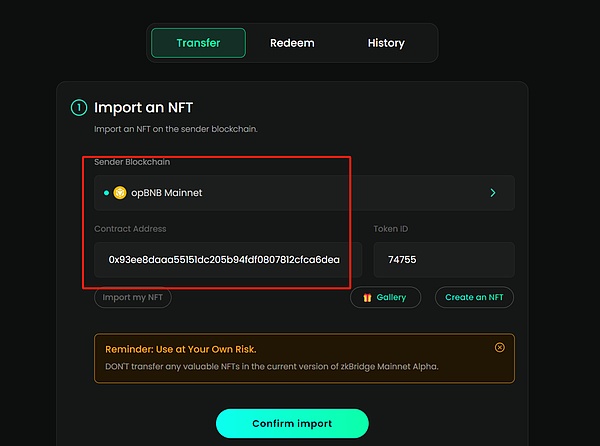Open the opBNB Mainnet blockchain selector
The width and height of the screenshot is (600, 446).
click(300, 192)
